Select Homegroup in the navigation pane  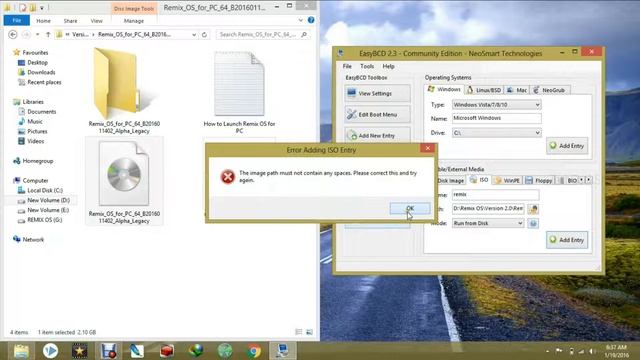[37, 161]
